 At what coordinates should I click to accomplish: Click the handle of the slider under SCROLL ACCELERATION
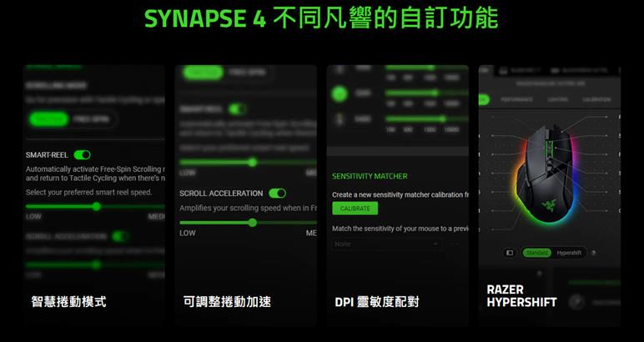click(x=252, y=223)
